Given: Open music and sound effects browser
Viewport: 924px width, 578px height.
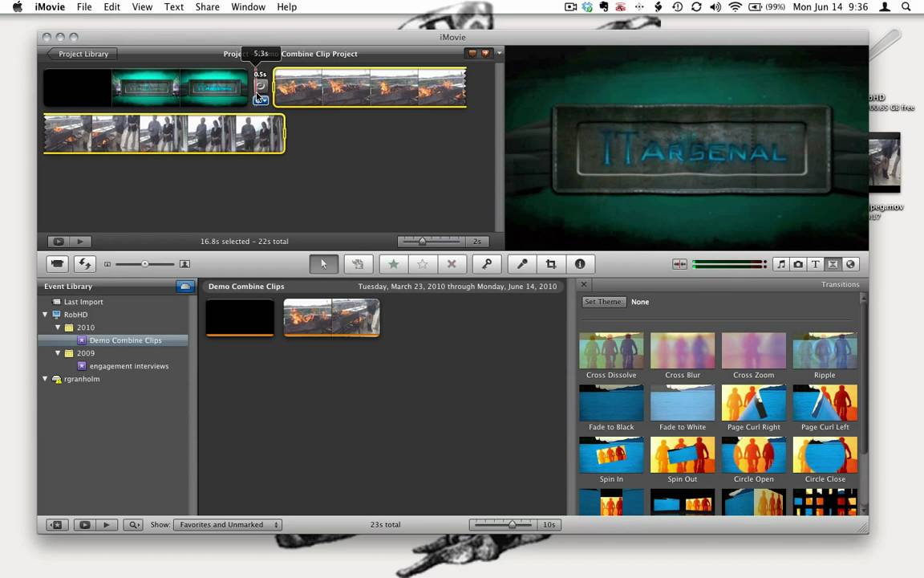Looking at the screenshot, I should [x=780, y=264].
